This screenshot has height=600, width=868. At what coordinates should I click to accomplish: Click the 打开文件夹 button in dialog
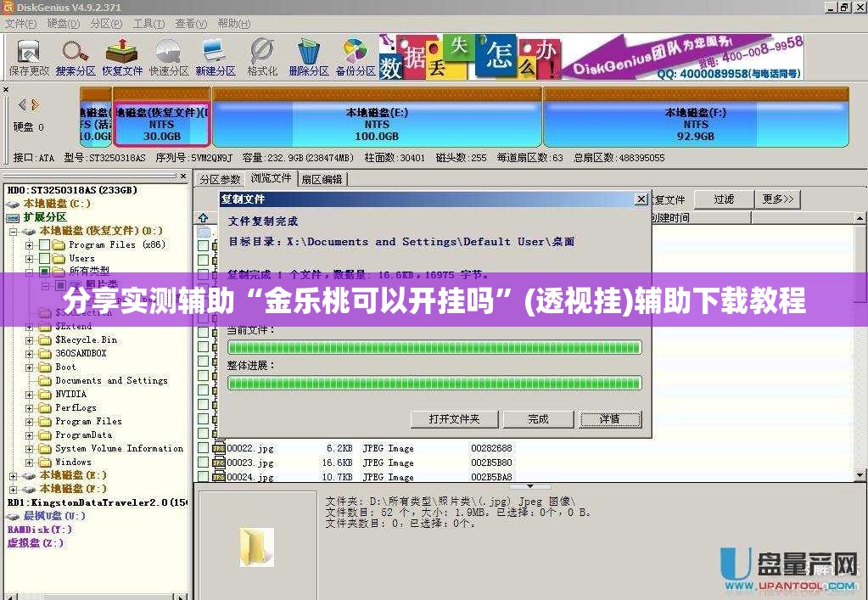(x=454, y=419)
